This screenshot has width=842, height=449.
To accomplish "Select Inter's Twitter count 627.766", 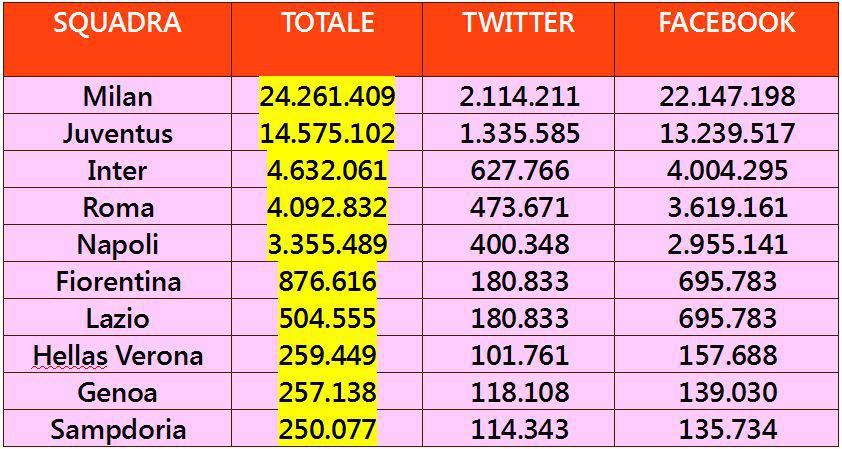I will coord(518,170).
